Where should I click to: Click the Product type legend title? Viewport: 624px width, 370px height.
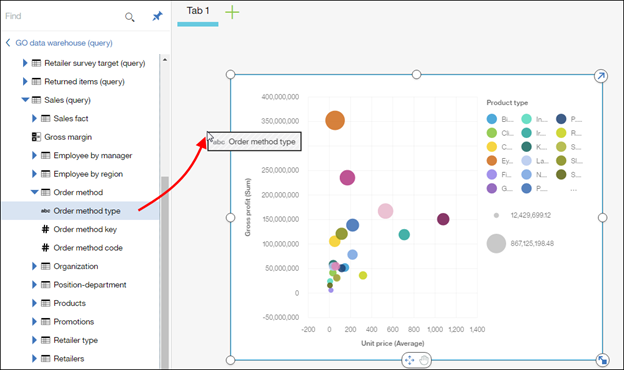tap(507, 103)
